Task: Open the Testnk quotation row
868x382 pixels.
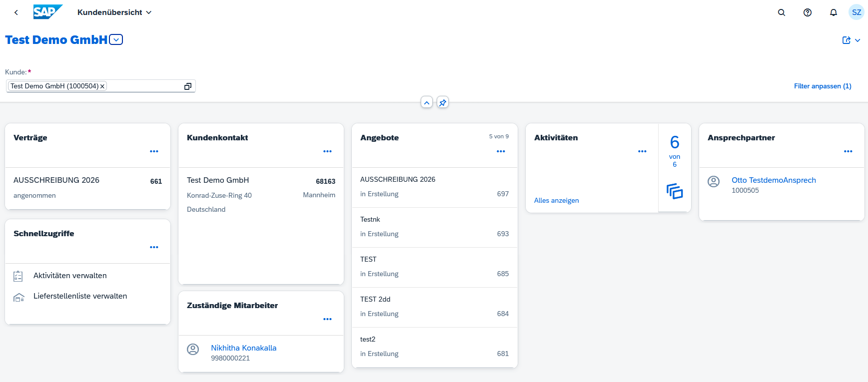Action: tap(434, 227)
